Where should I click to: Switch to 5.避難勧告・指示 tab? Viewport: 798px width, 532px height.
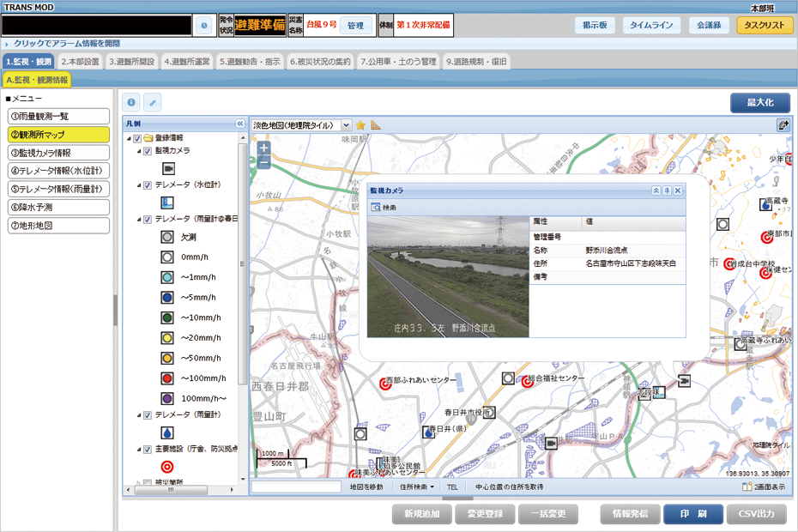tap(250, 62)
